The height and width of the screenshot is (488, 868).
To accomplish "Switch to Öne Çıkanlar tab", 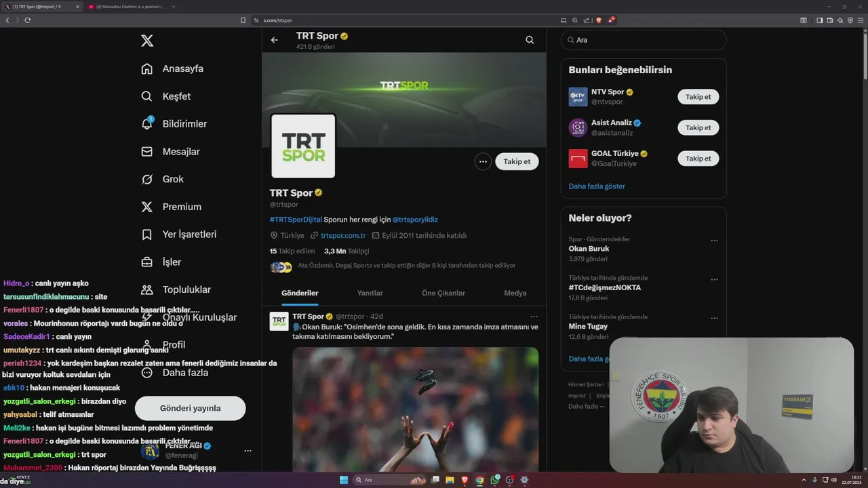I will (443, 293).
